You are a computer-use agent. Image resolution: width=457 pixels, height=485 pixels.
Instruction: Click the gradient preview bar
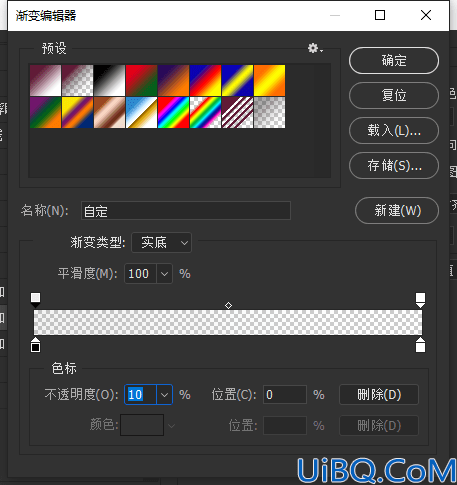(x=228, y=322)
